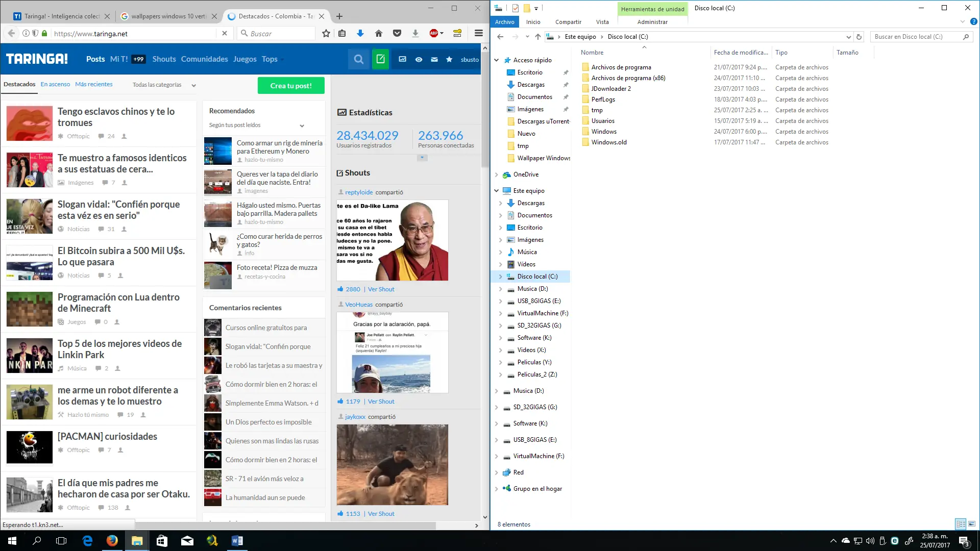The image size is (980, 551).
Task: Refresh the Explorer address bar
Action: pos(859,37)
